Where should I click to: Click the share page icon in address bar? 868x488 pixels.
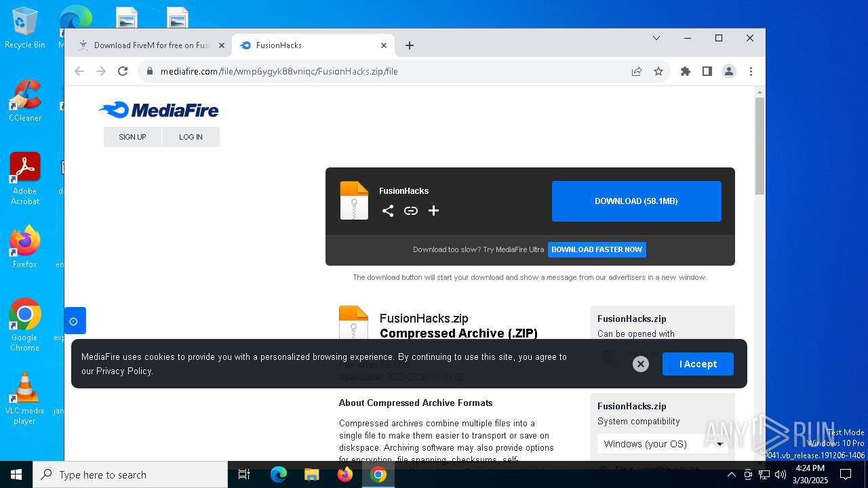tap(637, 71)
